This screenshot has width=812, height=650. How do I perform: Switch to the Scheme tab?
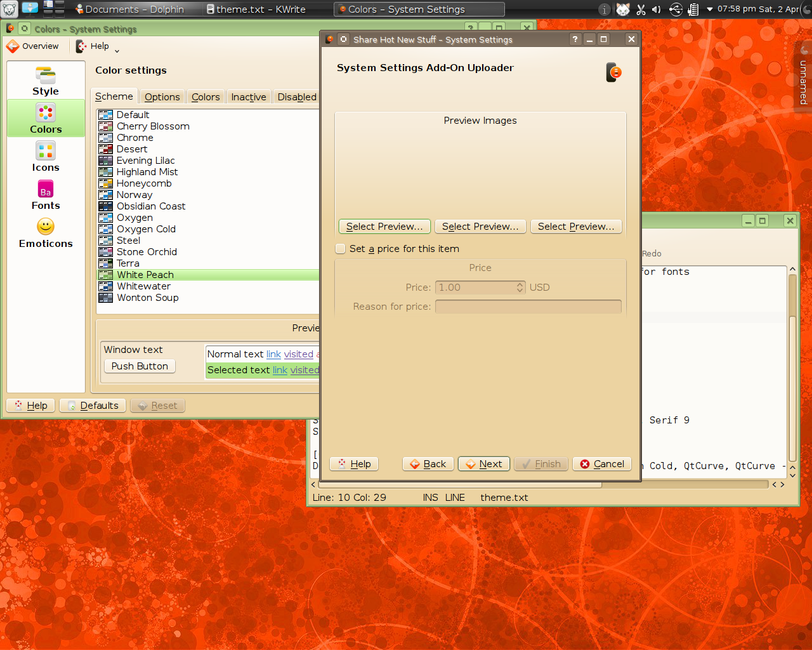coord(114,96)
